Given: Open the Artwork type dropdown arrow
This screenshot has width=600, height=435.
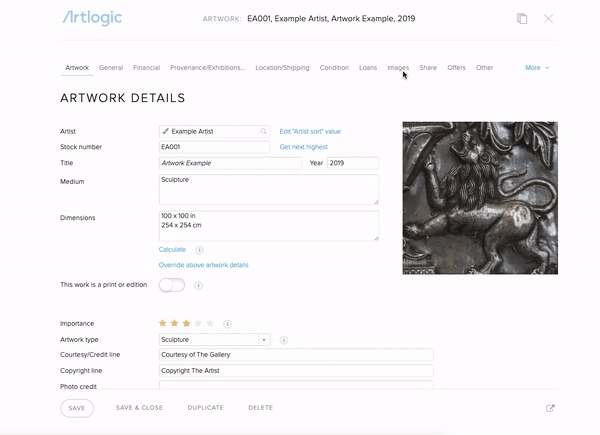Looking at the screenshot, I should pos(264,340).
